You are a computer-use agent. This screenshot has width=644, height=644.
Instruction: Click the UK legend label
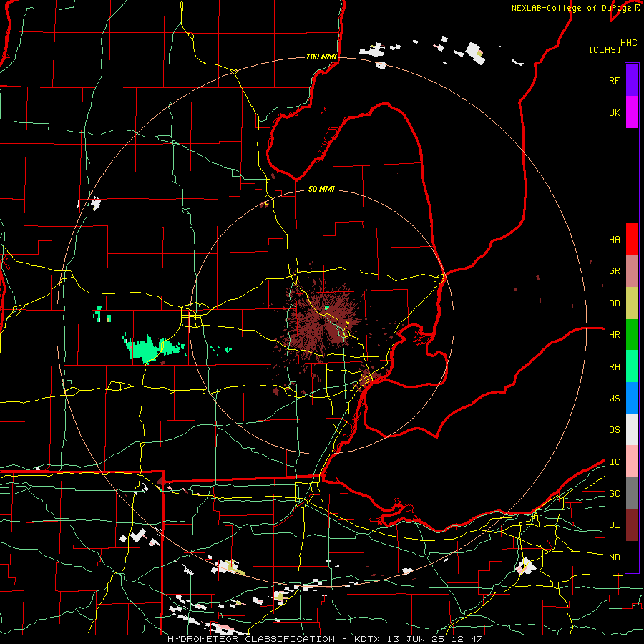pyautogui.click(x=614, y=112)
